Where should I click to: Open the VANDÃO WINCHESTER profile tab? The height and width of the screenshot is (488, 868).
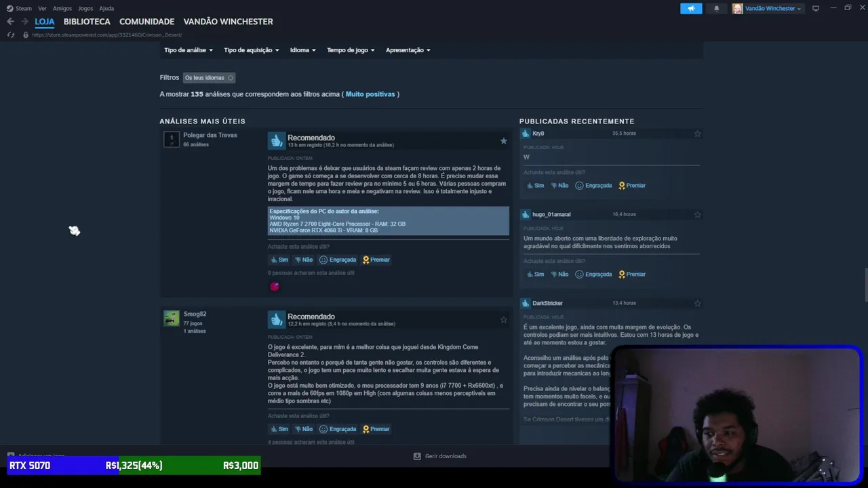pyautogui.click(x=229, y=22)
